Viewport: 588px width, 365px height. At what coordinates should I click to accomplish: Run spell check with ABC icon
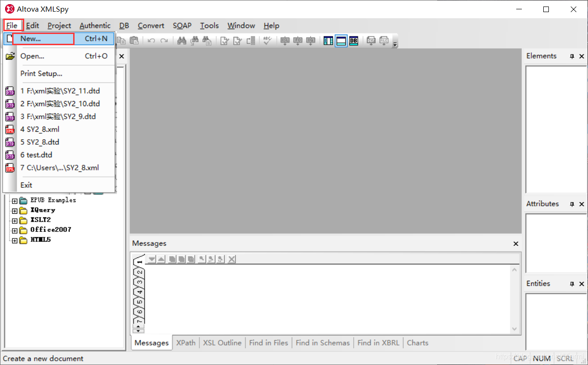(x=267, y=41)
